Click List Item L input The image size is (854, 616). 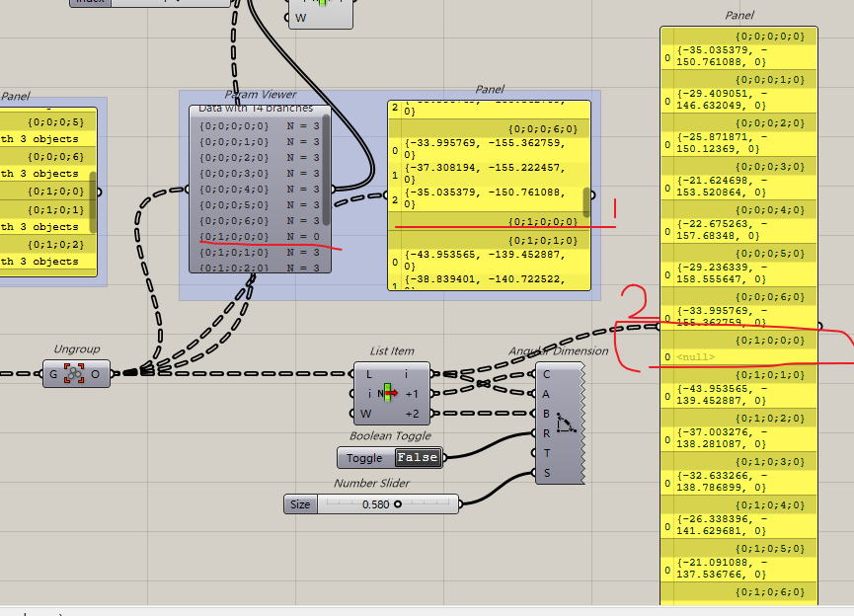[369, 374]
